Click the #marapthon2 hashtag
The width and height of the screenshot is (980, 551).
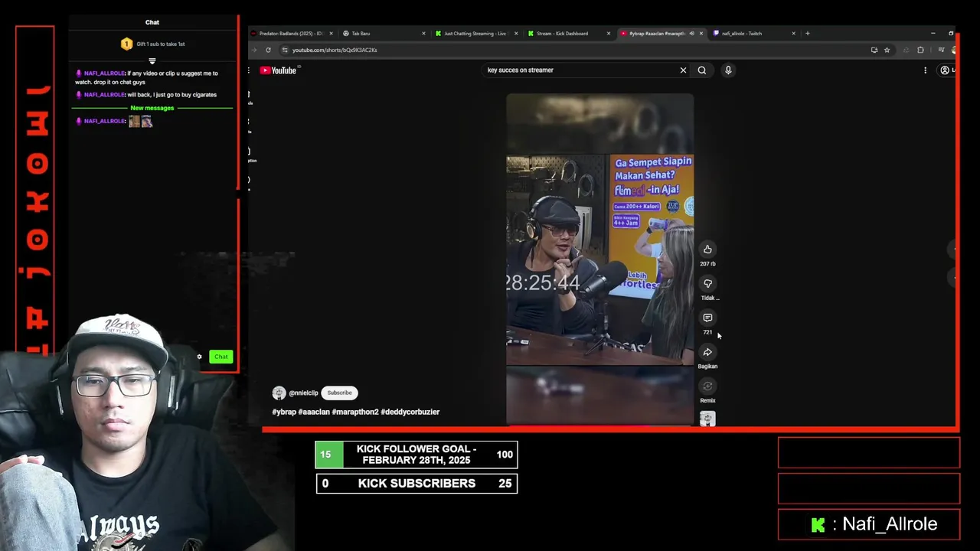[x=355, y=412]
